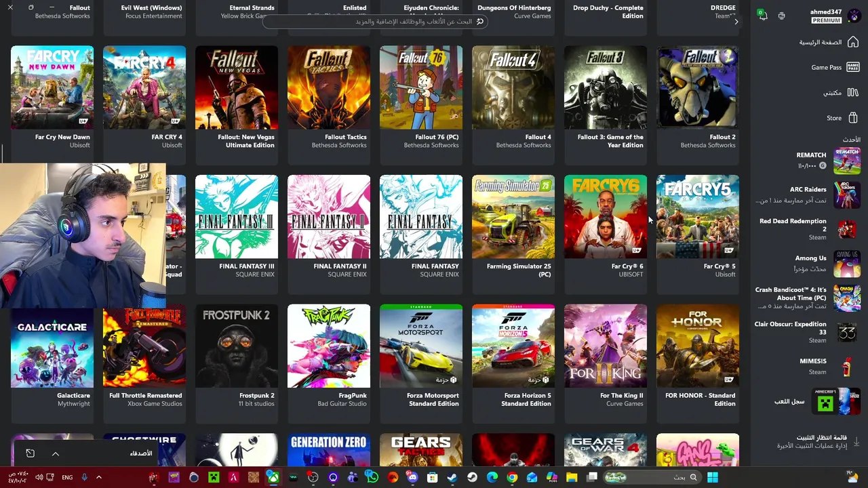Open the MIMESIS recent game icon
The height and width of the screenshot is (488, 868).
847,367
